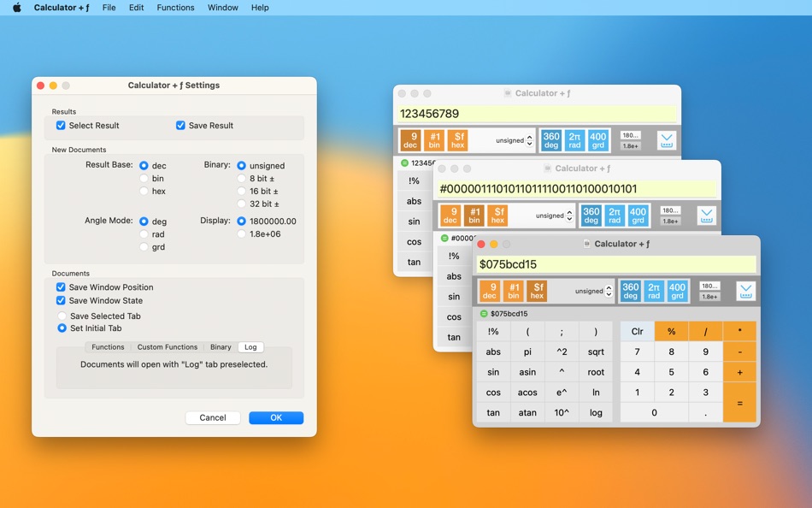Select 1.8e+ scientific display in front calculator
812x508 pixels.
709,297
